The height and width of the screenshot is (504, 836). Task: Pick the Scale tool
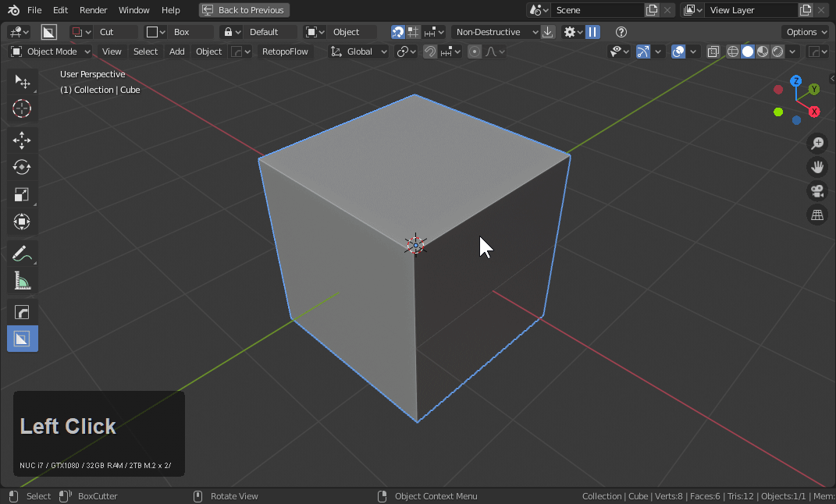[x=22, y=194]
